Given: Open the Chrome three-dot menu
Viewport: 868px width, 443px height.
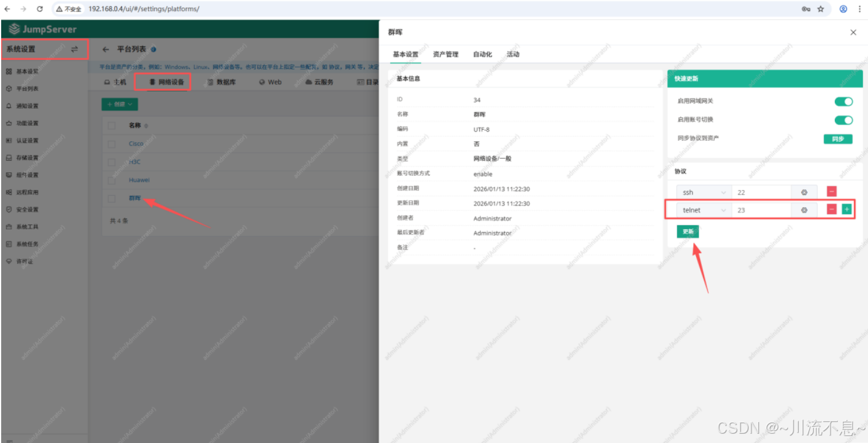Looking at the screenshot, I should point(859,9).
